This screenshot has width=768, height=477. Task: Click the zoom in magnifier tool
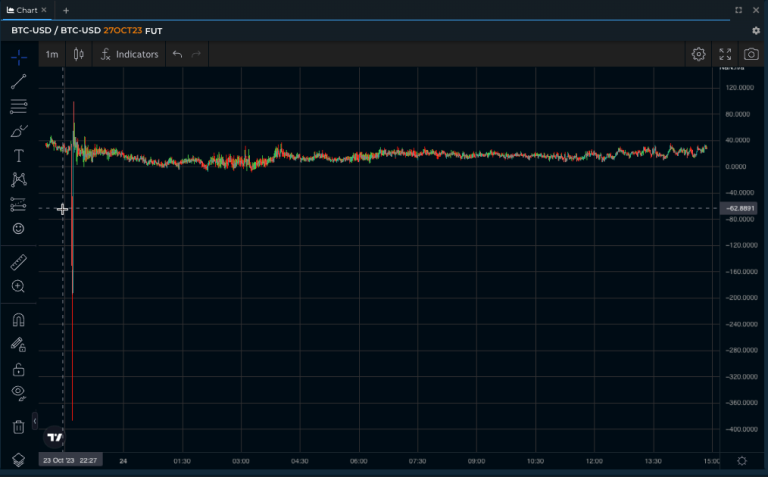point(18,287)
